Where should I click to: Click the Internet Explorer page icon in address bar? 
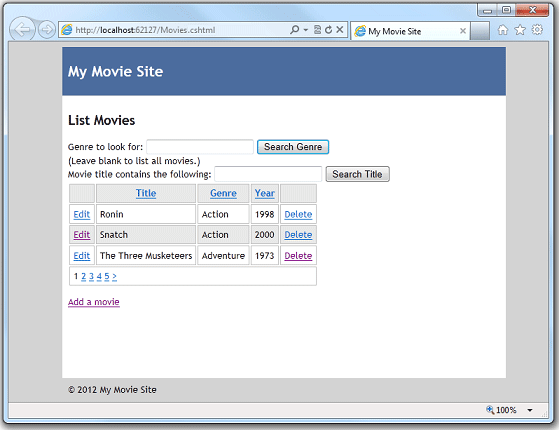coord(67,30)
